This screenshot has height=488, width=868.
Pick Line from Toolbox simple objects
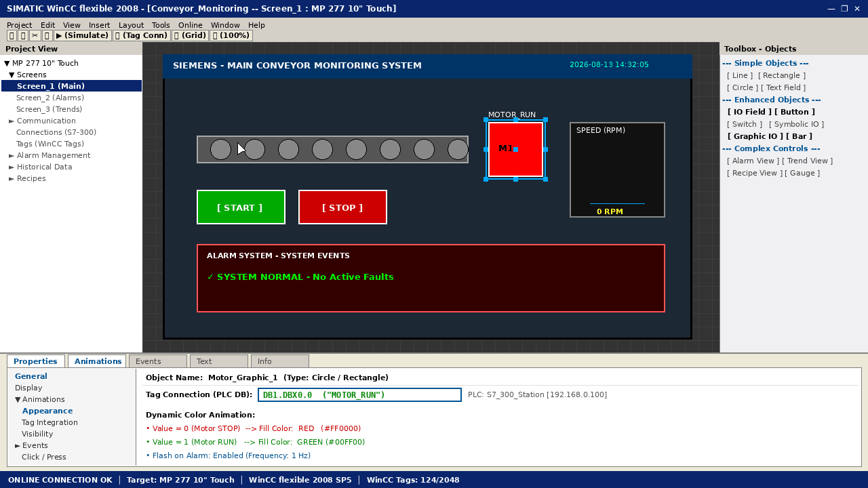(739, 75)
